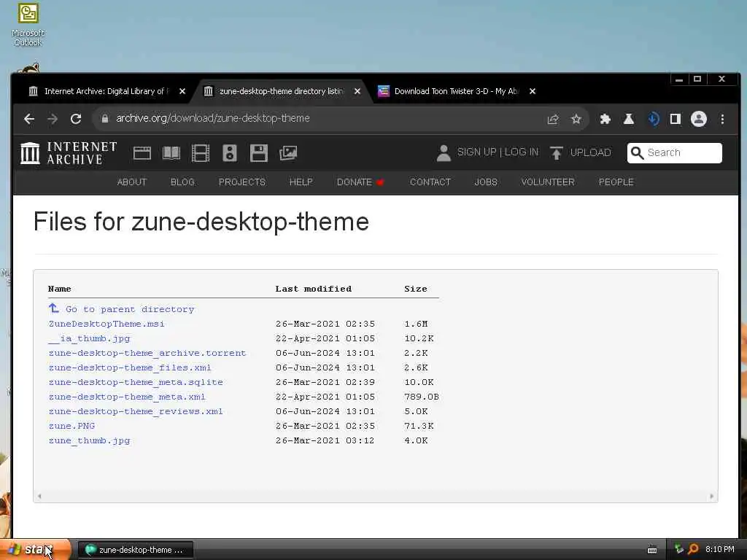The width and height of the screenshot is (747, 560).
Task: Open the DONATE menu item
Action: tap(360, 182)
